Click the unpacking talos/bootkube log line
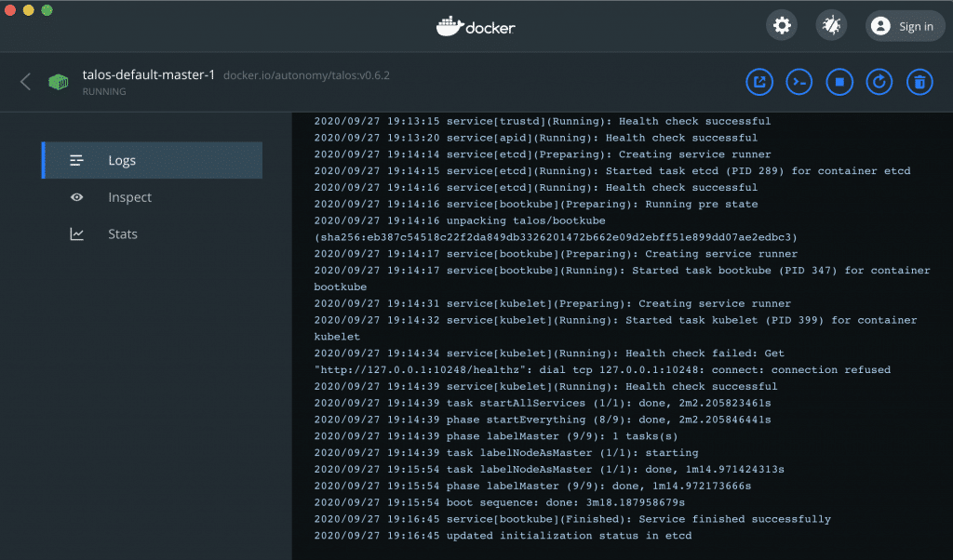Image resolution: width=953 pixels, height=560 pixels. coord(460,220)
